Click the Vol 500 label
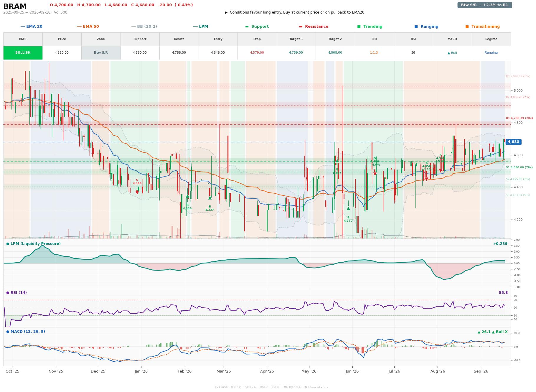 point(60,12)
